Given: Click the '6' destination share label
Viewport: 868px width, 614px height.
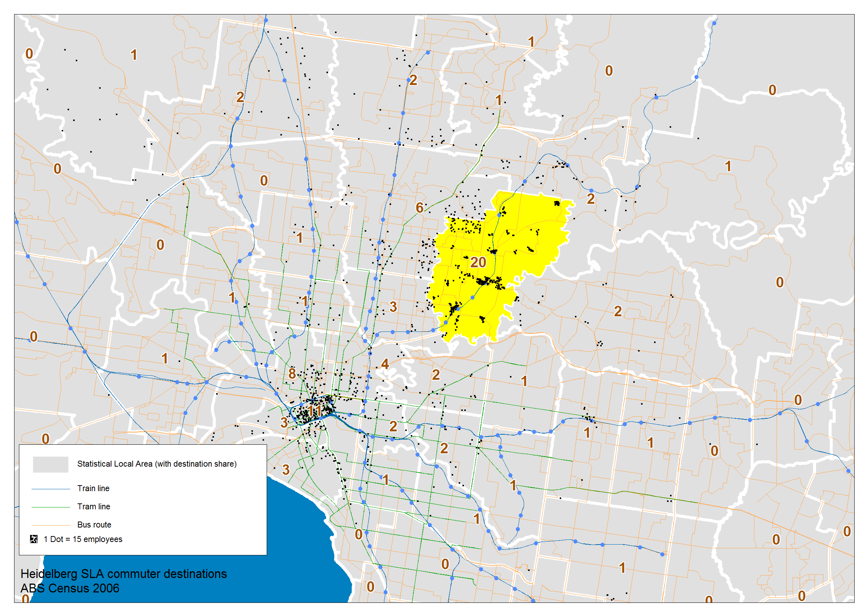Looking at the screenshot, I should [419, 208].
